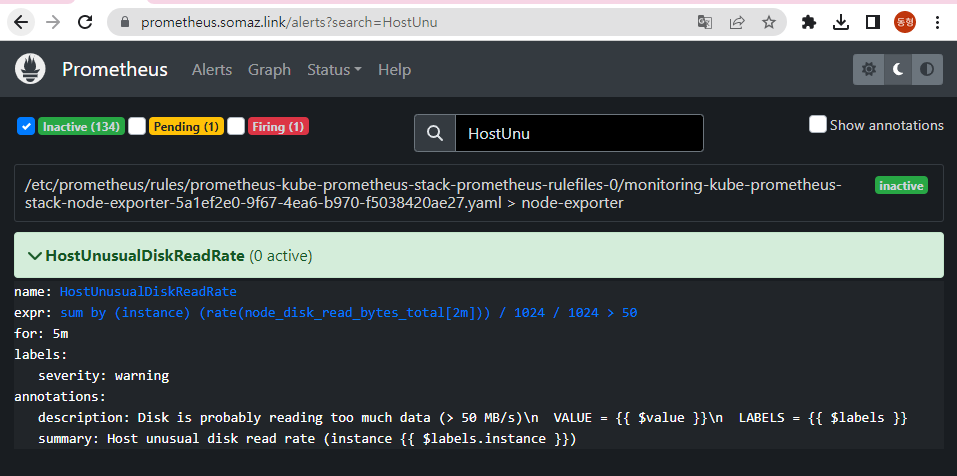Click the browser back arrow
The width and height of the screenshot is (957, 476).
click(21, 23)
